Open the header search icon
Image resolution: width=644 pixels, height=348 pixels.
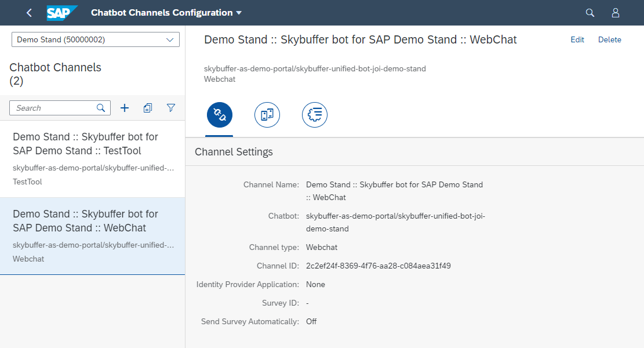tap(590, 13)
